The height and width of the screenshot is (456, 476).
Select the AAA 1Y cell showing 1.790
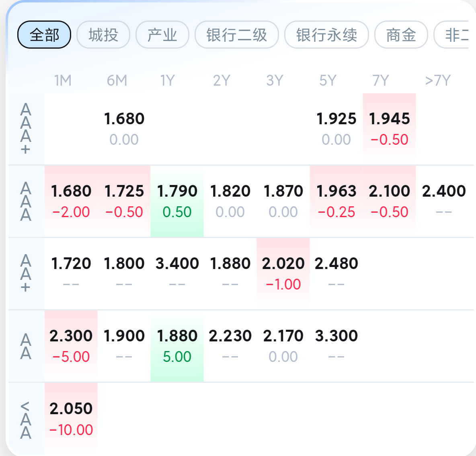point(177,200)
